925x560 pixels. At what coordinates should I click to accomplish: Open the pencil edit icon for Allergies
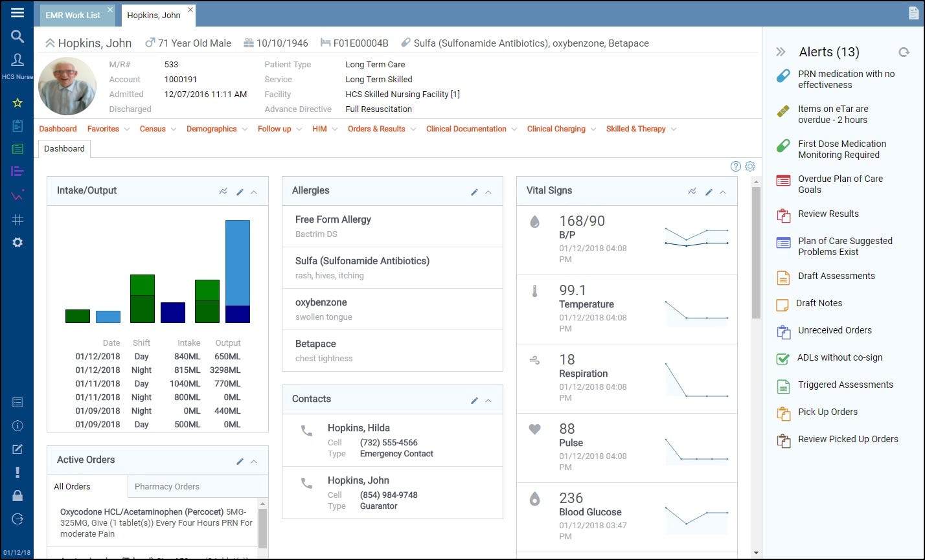tap(475, 190)
